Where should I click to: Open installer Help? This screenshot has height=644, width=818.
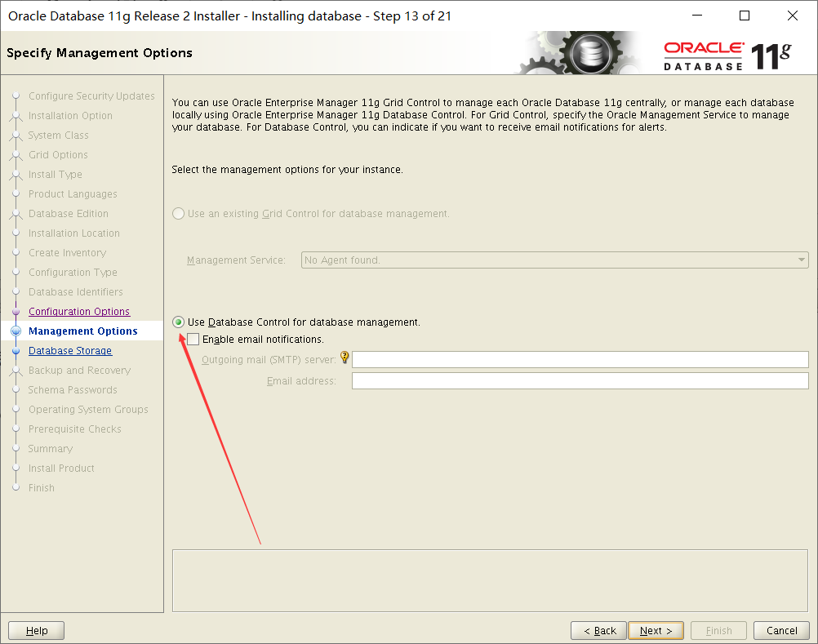pos(37,630)
